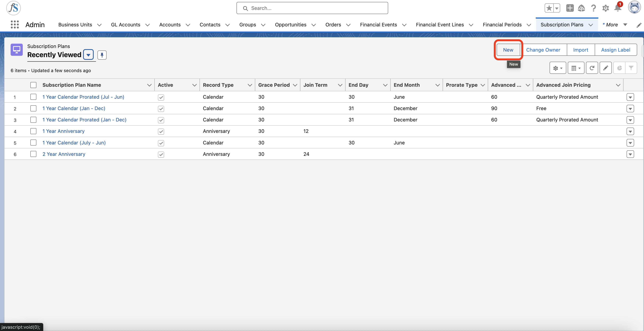Open row actions for 1 Year Calendar (July - Jun)
The width and height of the screenshot is (644, 331).
click(630, 143)
